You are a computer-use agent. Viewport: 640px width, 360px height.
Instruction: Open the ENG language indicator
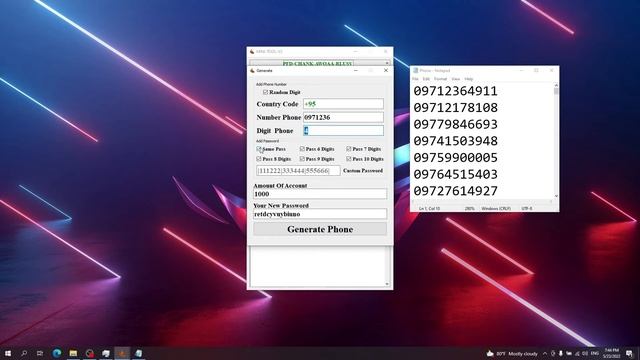[595, 353]
